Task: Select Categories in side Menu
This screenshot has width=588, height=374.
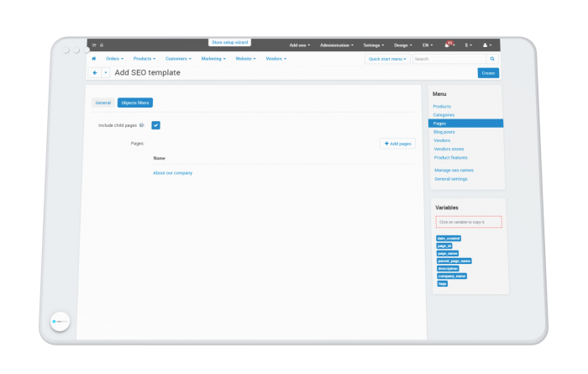Action: click(x=444, y=115)
